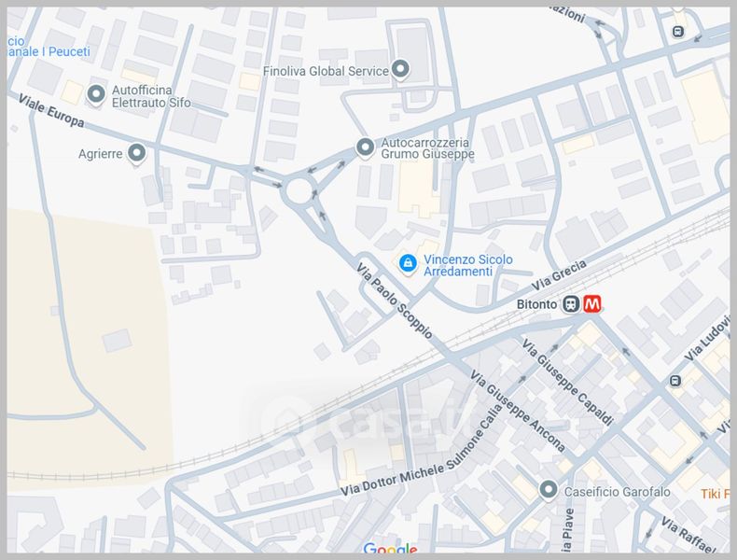Click the roundabout center on the map
The width and height of the screenshot is (737, 560).
[299, 191]
